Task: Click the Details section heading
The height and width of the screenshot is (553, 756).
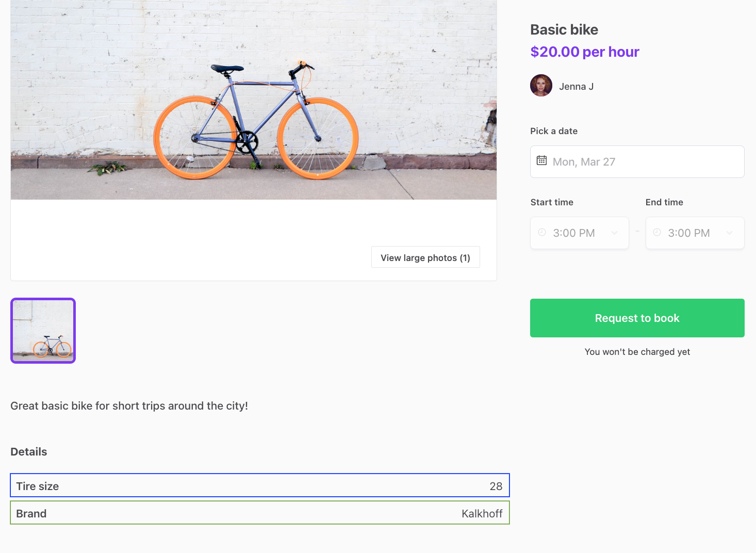Action: point(28,451)
